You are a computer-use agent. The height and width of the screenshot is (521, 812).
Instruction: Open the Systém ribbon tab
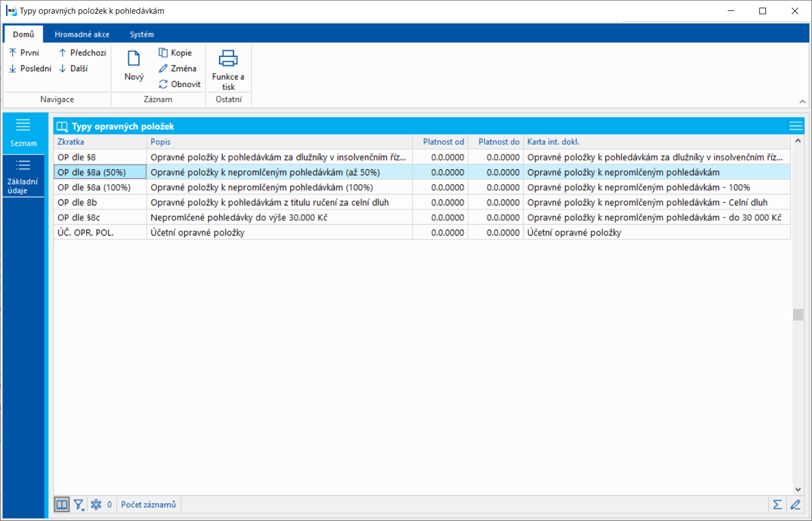pyautogui.click(x=141, y=35)
